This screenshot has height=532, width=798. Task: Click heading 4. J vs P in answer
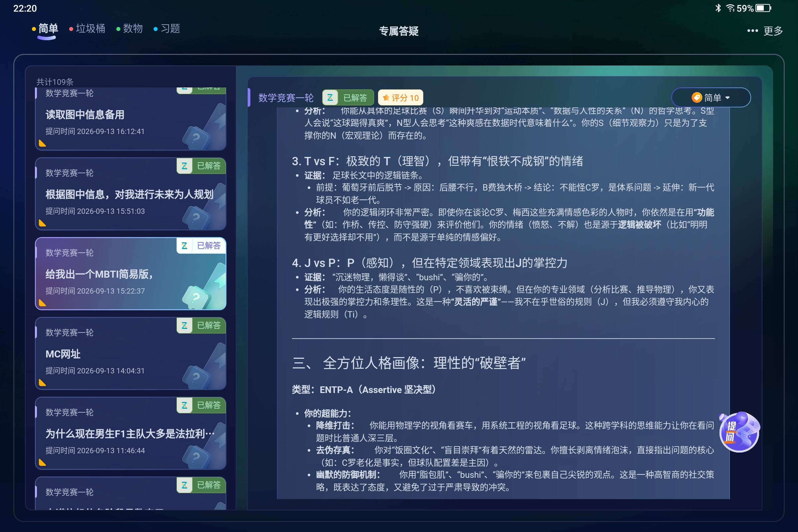430,263
